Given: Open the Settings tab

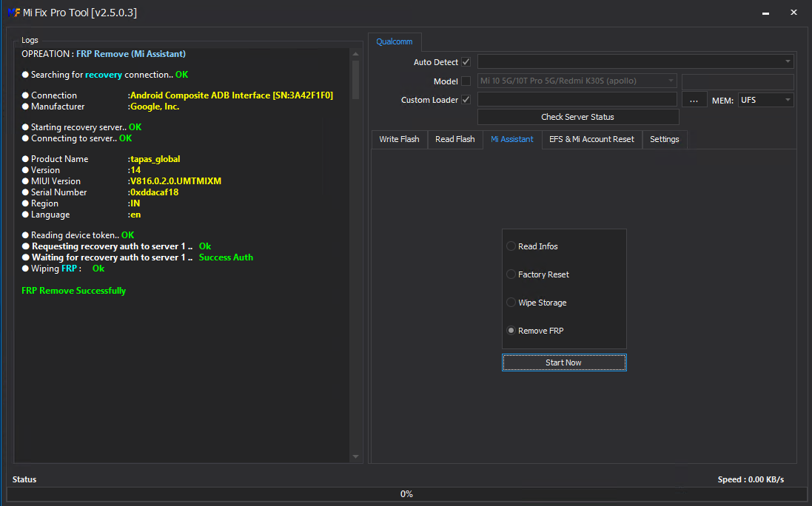Looking at the screenshot, I should click(665, 139).
